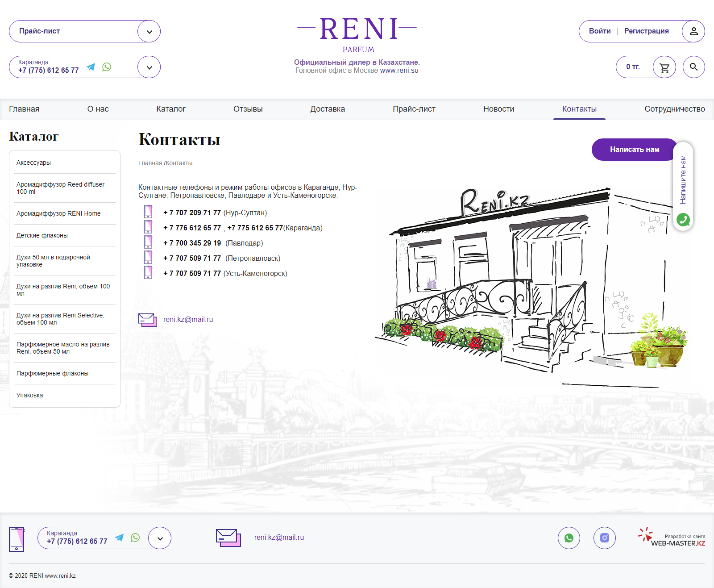
Task: Open footer WhatsApp round button
Action: (569, 538)
